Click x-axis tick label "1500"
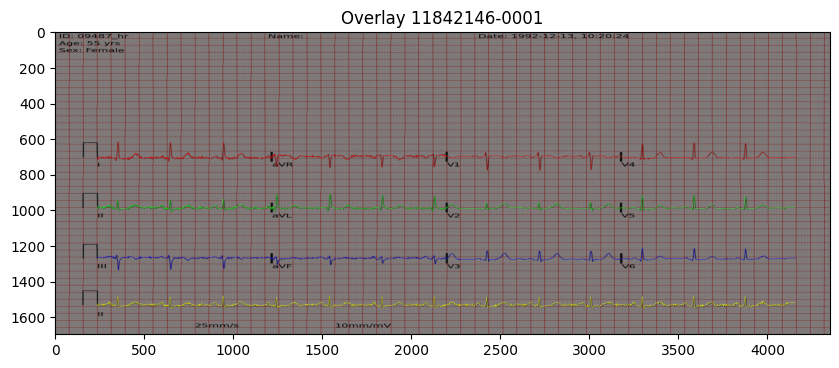Screen dimensions: 839x368 (322, 349)
